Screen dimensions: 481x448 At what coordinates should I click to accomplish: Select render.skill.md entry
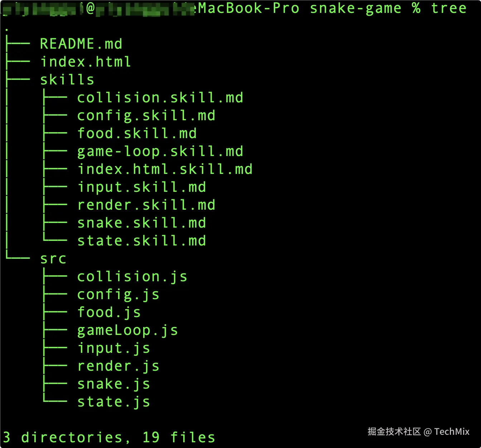(146, 205)
